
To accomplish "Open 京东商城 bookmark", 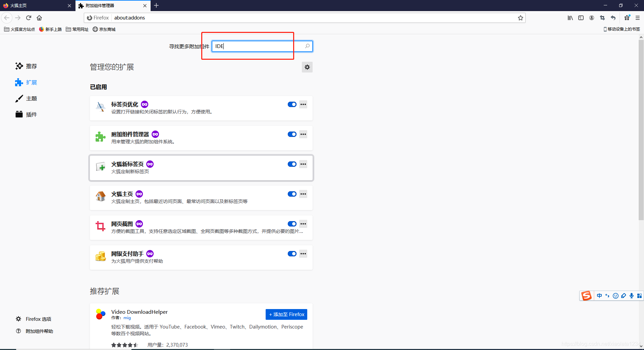I will pos(104,29).
